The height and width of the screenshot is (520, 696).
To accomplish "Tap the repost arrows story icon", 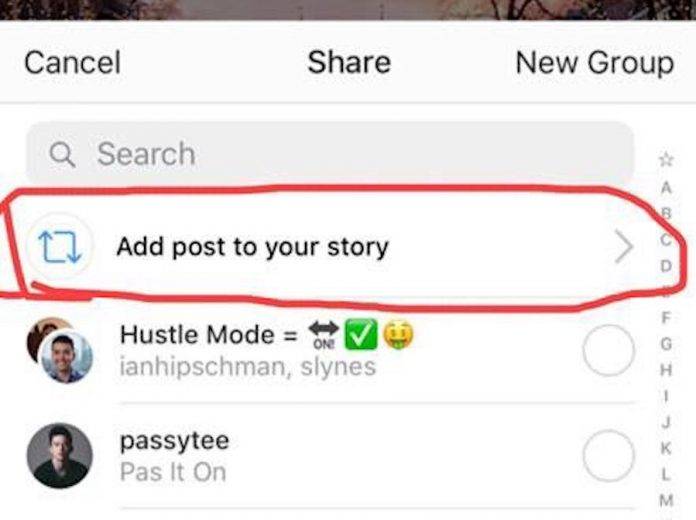I will (60, 246).
